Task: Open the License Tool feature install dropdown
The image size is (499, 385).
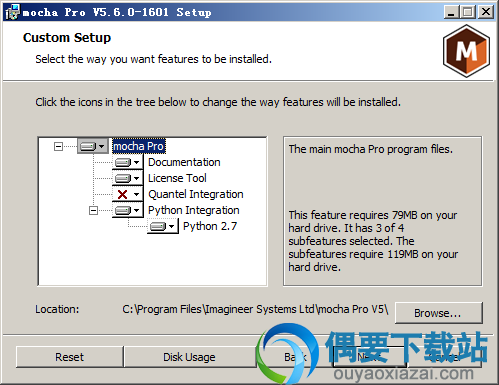Action: [x=127, y=178]
